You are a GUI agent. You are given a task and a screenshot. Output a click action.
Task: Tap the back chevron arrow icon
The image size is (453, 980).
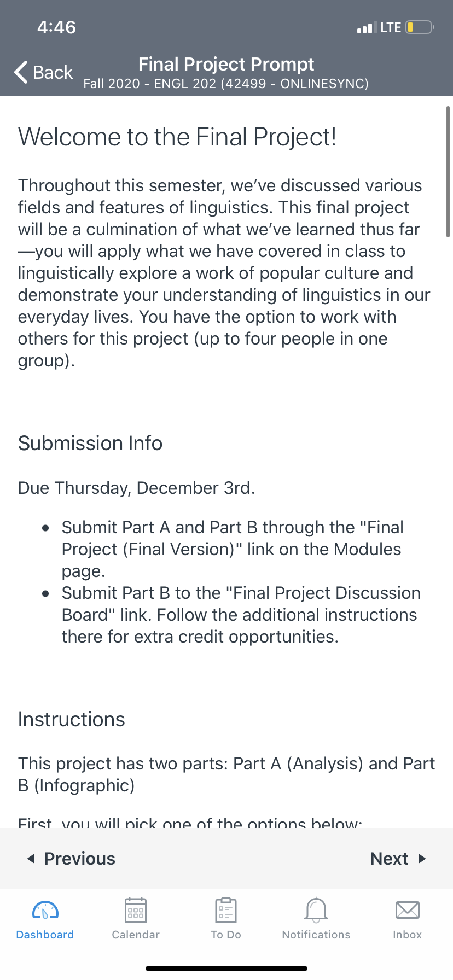tap(21, 72)
